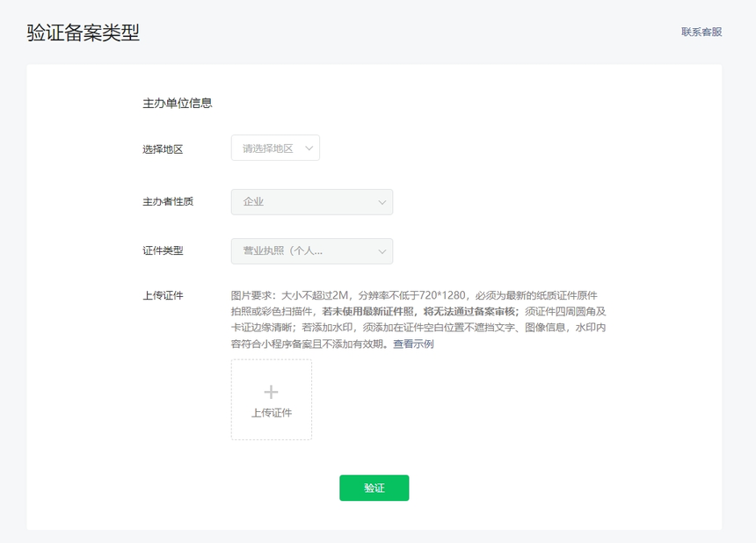
Task: Click the 证件类型 field label
Action: 163,251
